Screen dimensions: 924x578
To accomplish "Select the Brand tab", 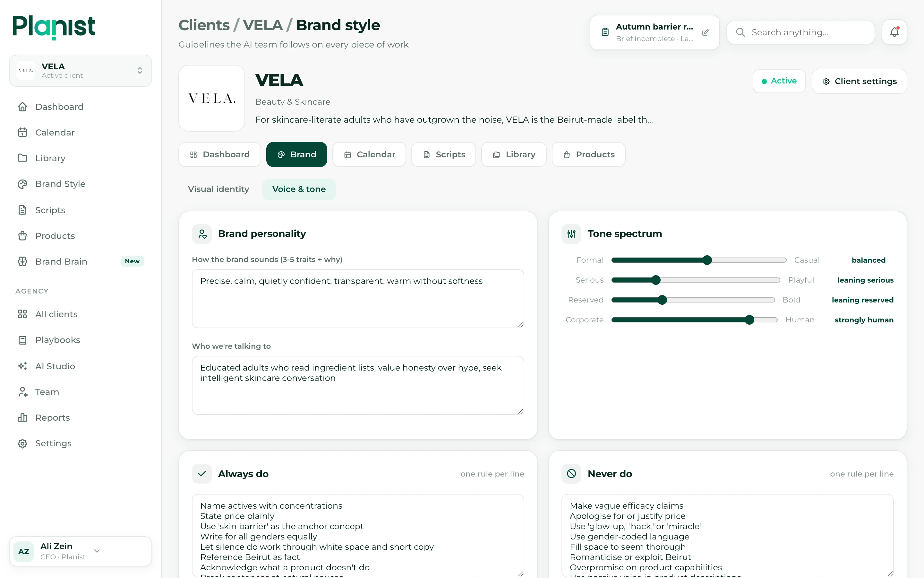I will pyautogui.click(x=297, y=154).
